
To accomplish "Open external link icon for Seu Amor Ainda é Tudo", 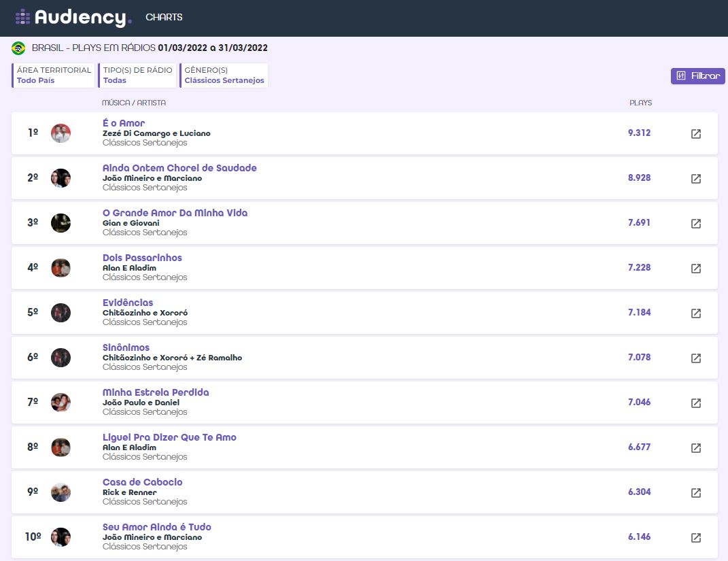I will click(695, 538).
